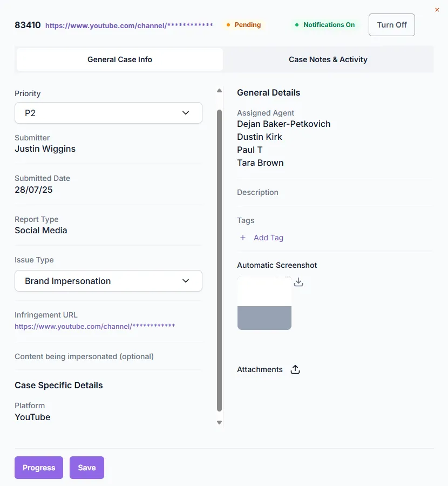
Task: Click the plus icon beside Add Tag
Action: [243, 238]
